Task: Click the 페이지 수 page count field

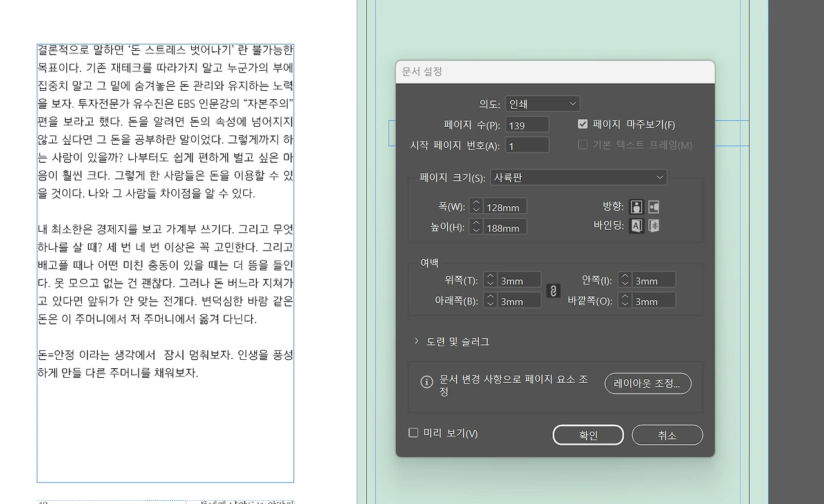Action: tap(527, 125)
